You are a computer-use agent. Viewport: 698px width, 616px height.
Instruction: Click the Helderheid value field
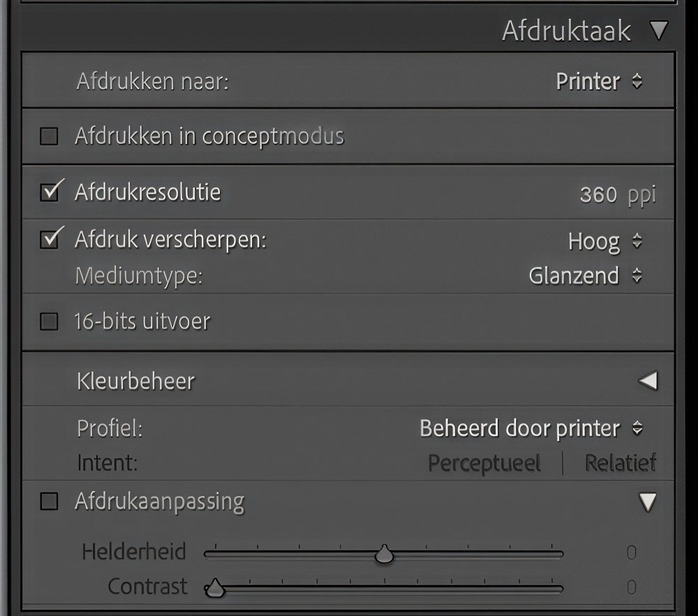point(631,553)
